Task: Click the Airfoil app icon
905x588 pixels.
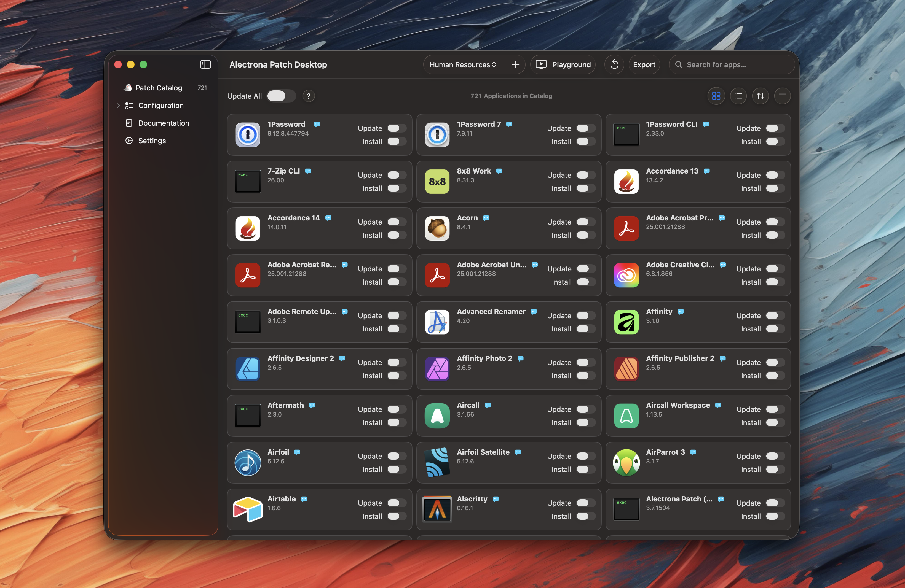Action: click(248, 463)
